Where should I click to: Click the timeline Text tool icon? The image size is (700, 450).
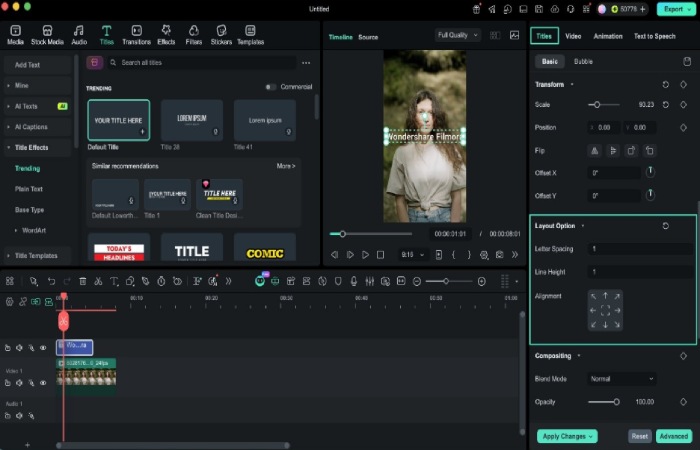[x=114, y=281]
